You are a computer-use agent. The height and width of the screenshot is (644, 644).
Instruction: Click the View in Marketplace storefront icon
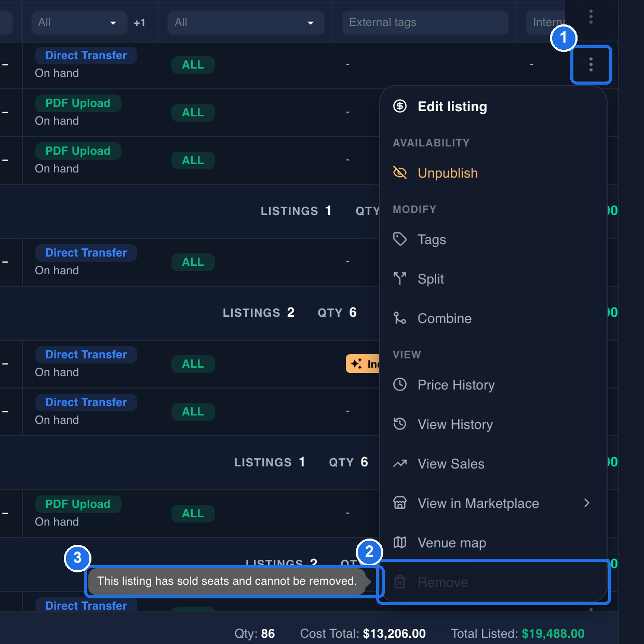pos(400,503)
